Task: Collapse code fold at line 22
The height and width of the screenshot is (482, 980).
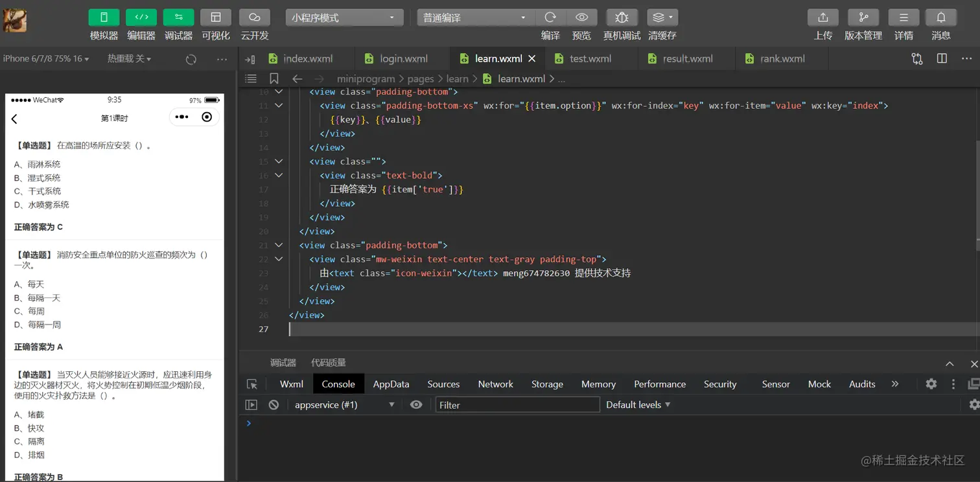Action: 279,259
